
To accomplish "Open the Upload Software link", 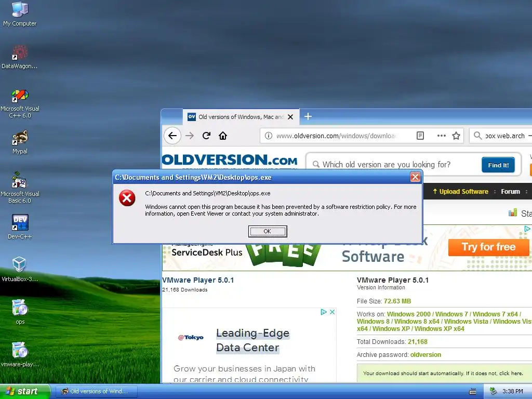I will click(460, 191).
